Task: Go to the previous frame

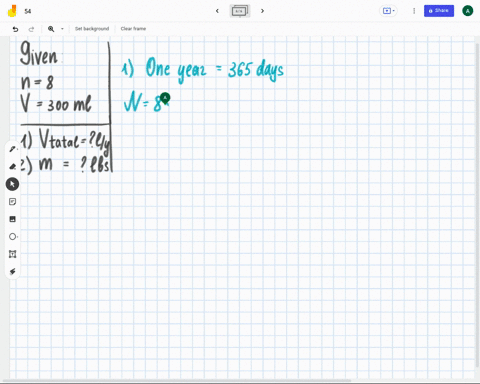Action: [217, 11]
